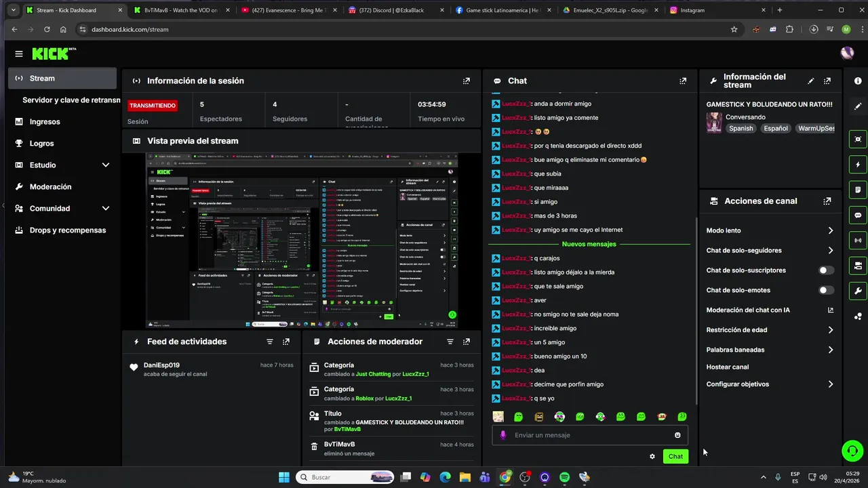Insert the blonde character emote
Image resolution: width=868 pixels, height=488 pixels.
pos(498,417)
